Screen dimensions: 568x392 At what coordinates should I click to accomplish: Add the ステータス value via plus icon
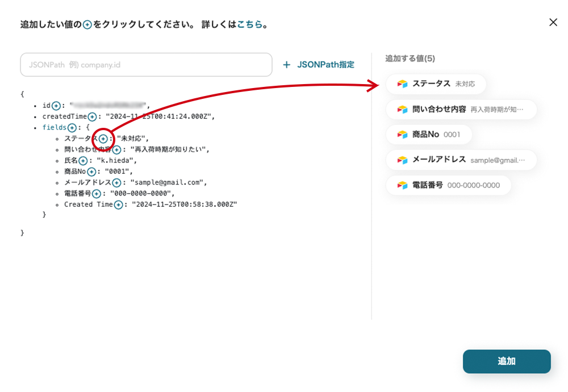[103, 139]
